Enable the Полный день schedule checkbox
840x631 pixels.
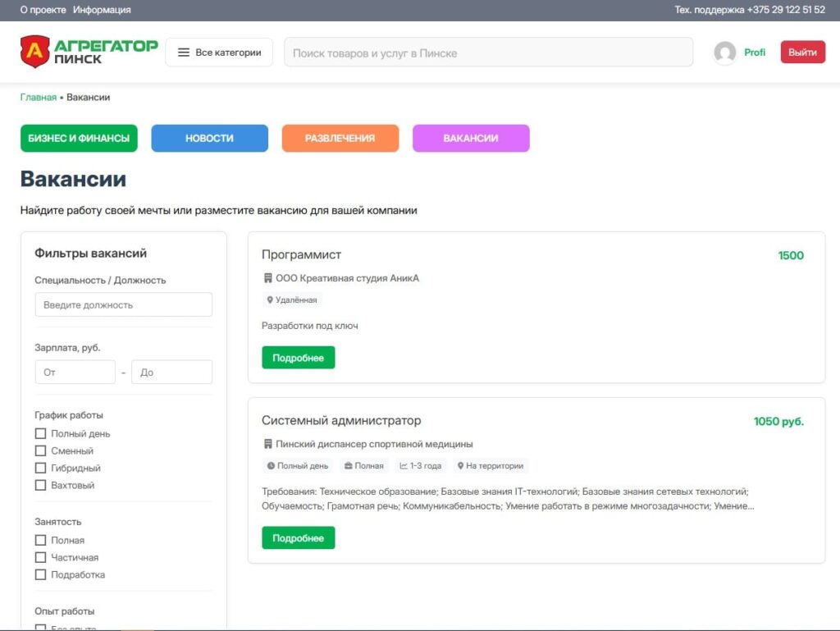tap(40, 433)
